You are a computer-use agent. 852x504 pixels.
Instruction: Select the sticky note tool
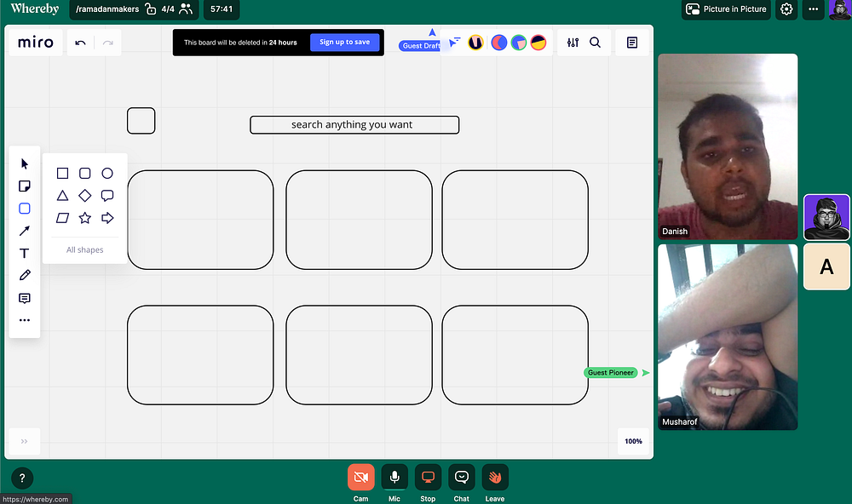[x=25, y=186]
